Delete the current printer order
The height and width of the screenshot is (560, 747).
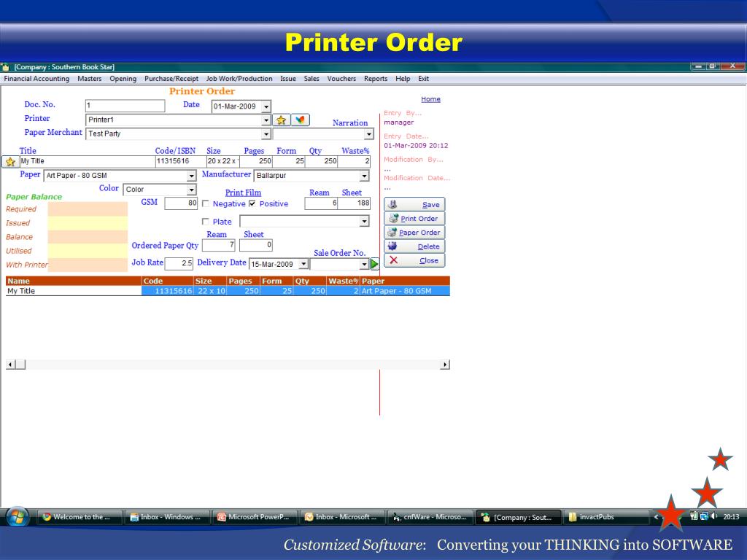coord(414,246)
